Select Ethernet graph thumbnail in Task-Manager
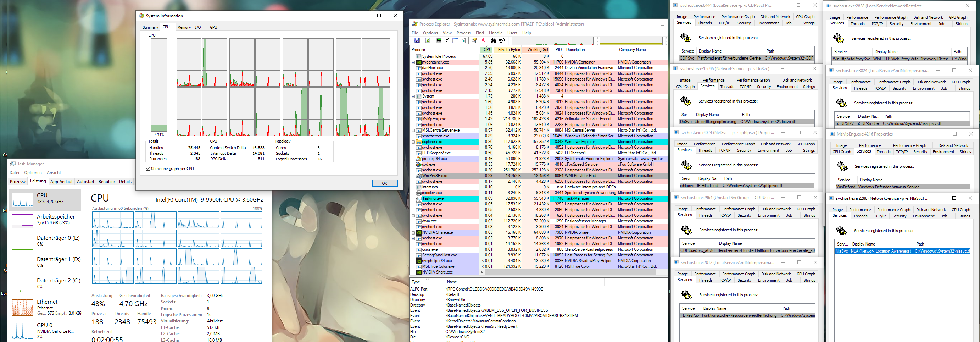 [22, 308]
